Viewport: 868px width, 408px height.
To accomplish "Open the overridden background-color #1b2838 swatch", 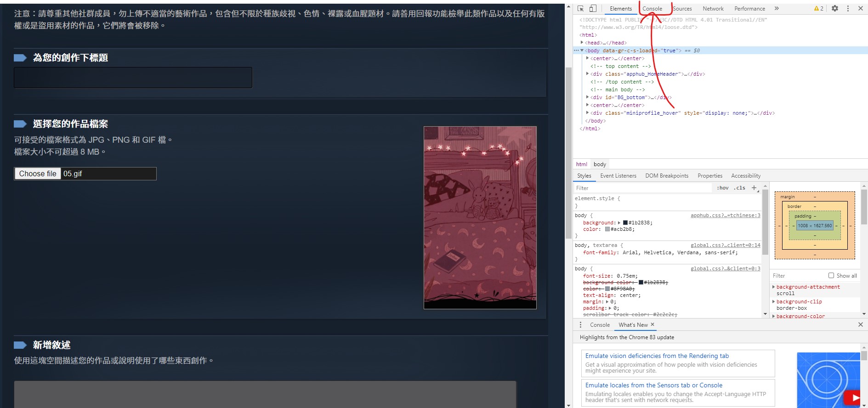I will point(641,282).
